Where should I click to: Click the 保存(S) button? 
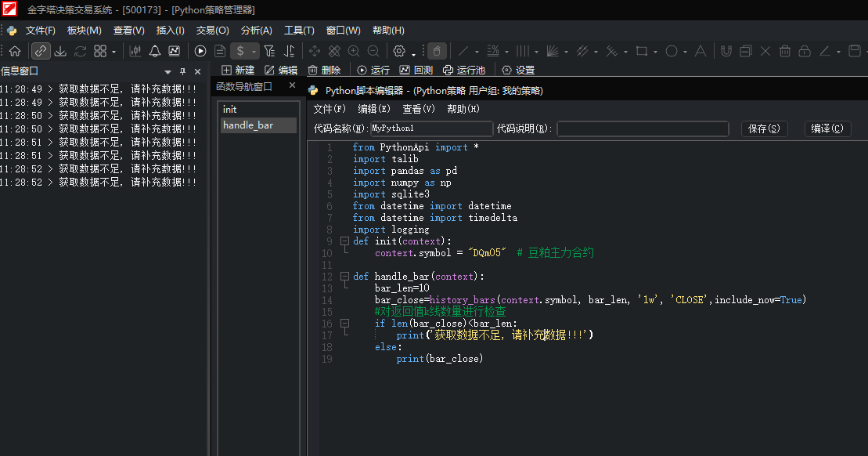coord(764,128)
